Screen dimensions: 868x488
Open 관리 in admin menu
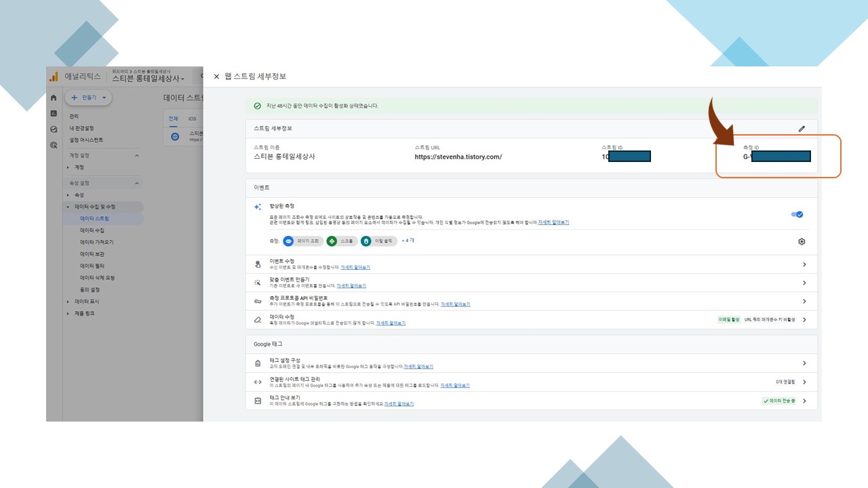tap(74, 116)
